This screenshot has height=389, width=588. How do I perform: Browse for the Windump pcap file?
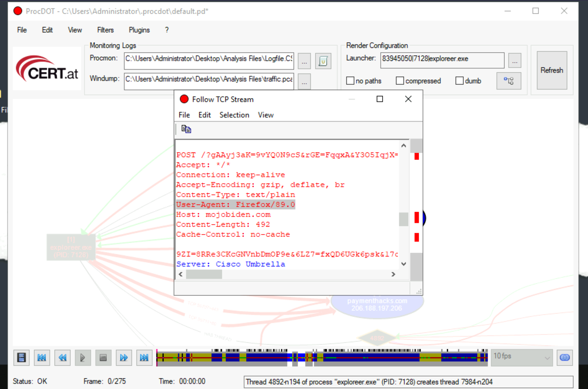click(304, 81)
